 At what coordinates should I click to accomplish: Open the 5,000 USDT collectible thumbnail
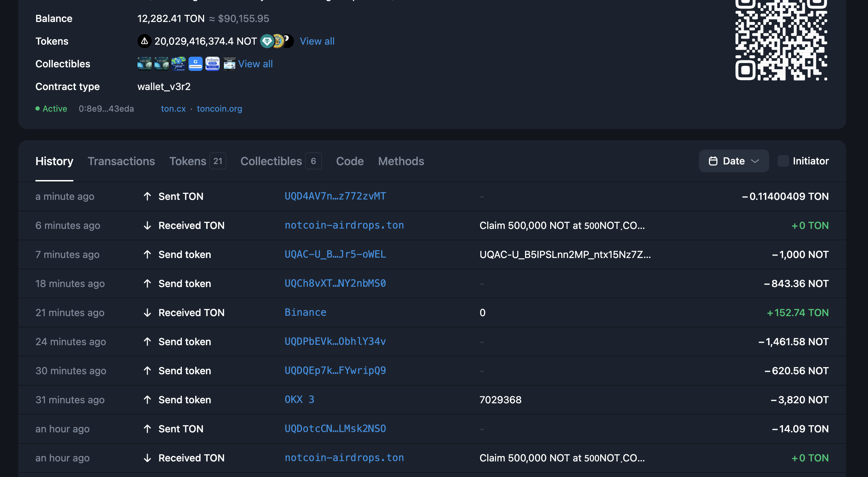(144, 64)
